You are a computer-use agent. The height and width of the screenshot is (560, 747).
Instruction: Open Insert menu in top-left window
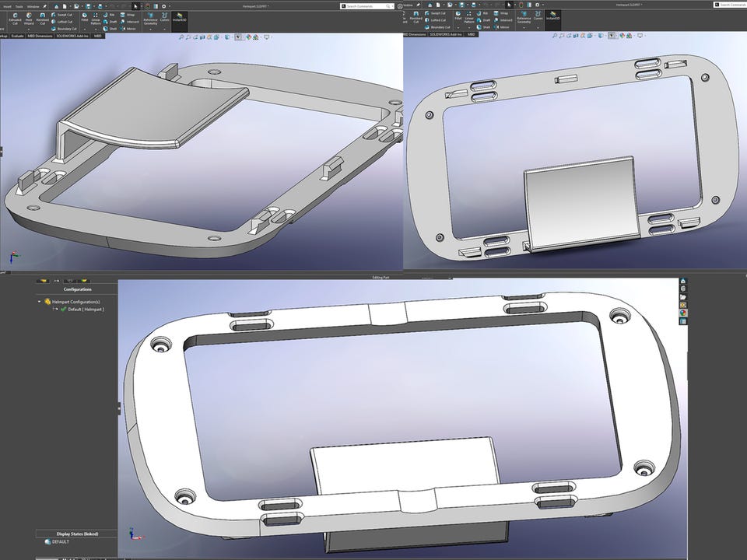click(x=7, y=7)
